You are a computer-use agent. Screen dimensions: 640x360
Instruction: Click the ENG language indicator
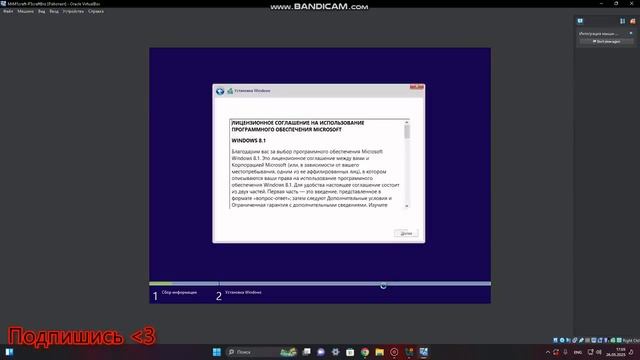coord(578,352)
